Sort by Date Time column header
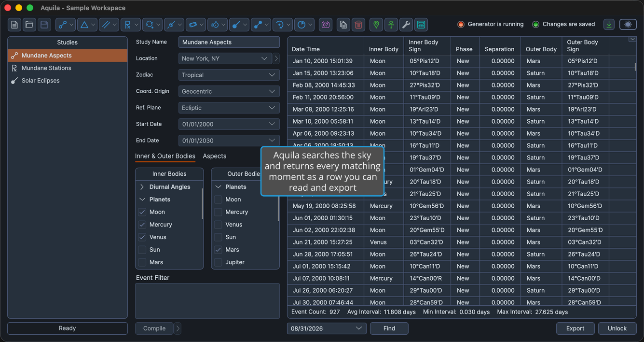 click(326, 46)
